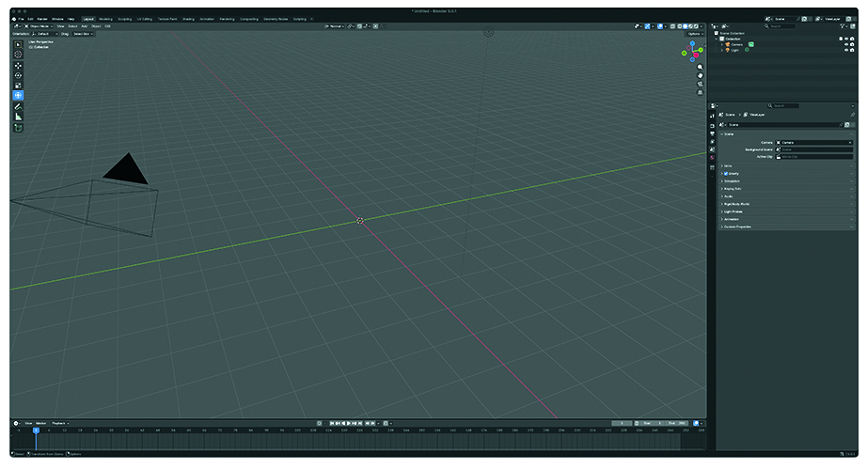Play the animation in the timeline
The height and width of the screenshot is (469, 868).
coord(350,423)
